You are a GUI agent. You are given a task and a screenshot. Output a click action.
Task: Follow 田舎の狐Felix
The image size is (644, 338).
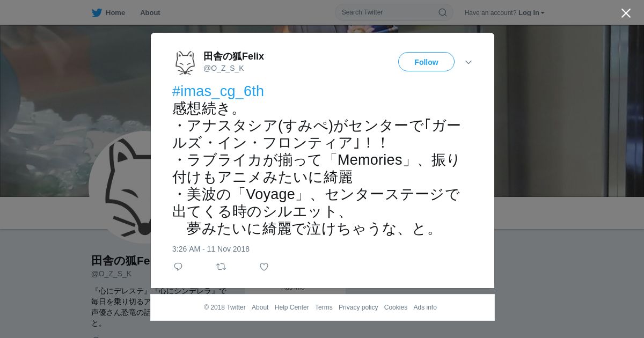[426, 62]
